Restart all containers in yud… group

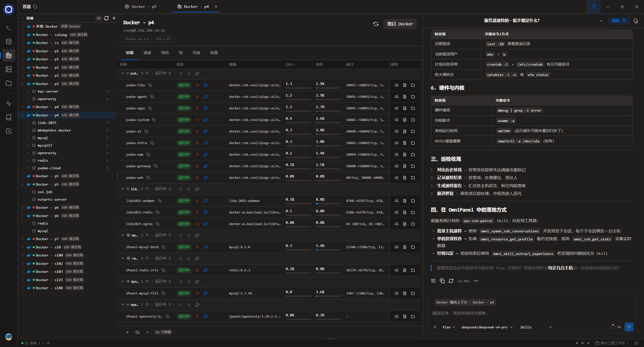(197, 73)
